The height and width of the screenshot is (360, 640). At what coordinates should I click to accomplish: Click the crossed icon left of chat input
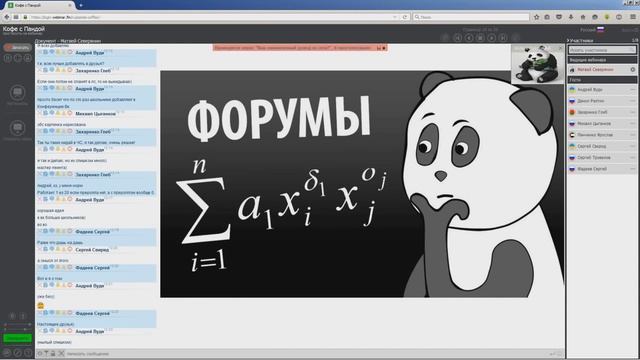pos(61,353)
